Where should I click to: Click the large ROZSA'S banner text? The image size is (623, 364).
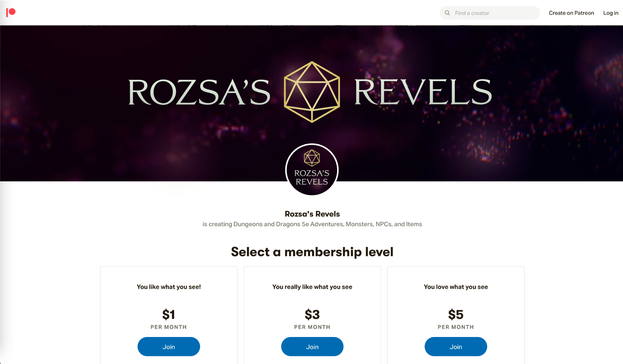pyautogui.click(x=199, y=93)
